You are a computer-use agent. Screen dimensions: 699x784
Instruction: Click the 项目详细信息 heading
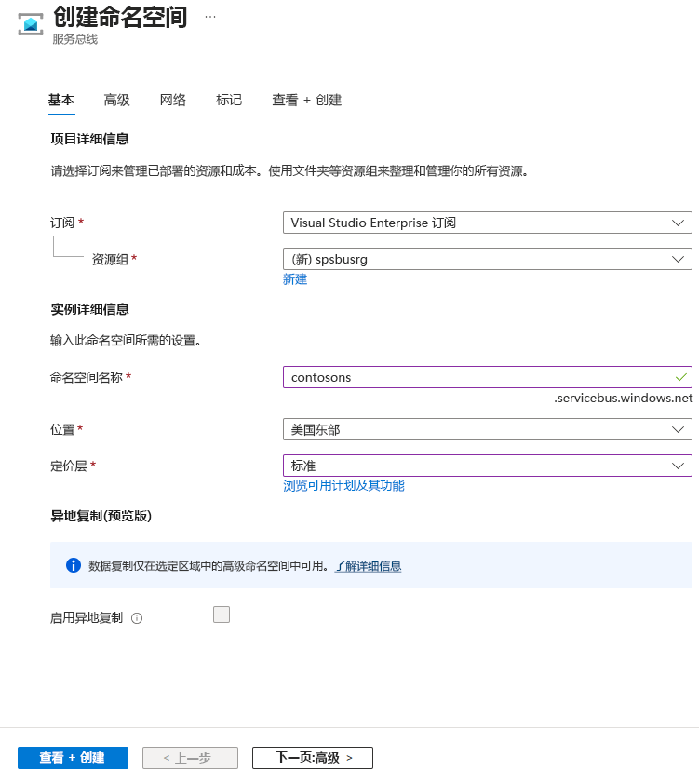[90, 139]
